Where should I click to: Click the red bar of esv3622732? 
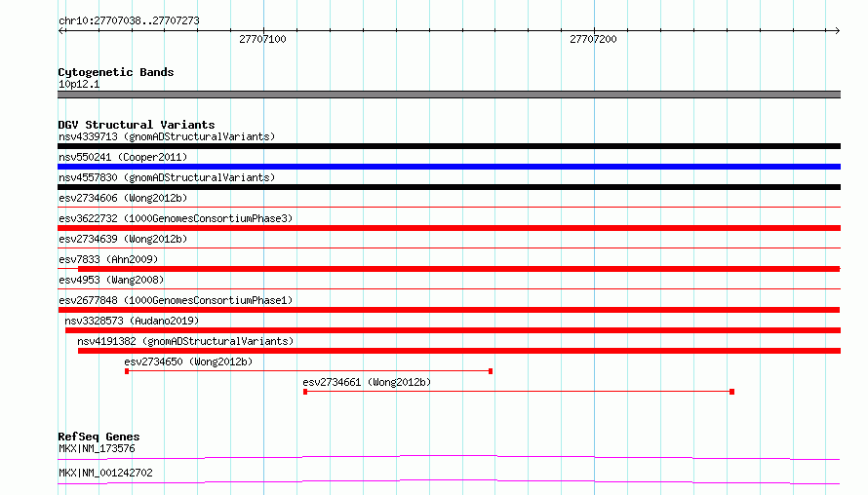point(449,228)
